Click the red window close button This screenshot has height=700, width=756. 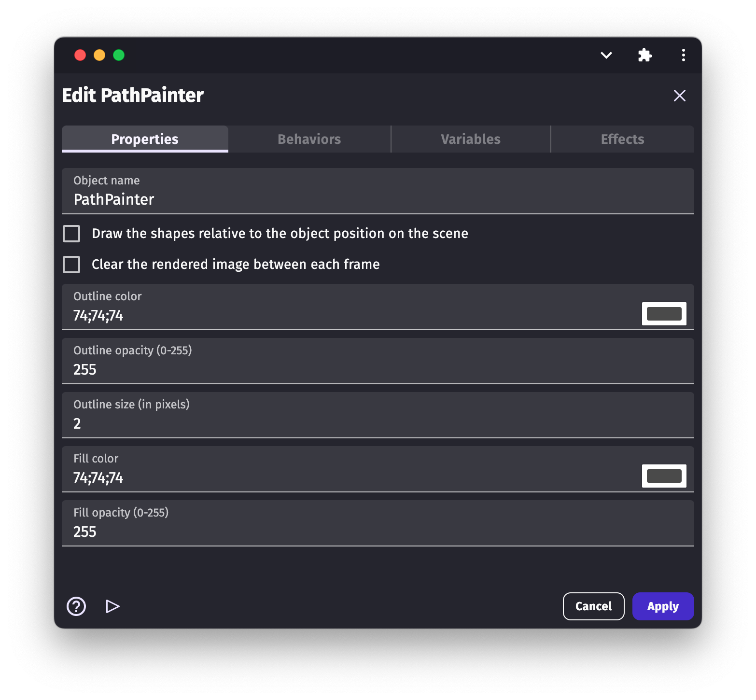point(80,55)
